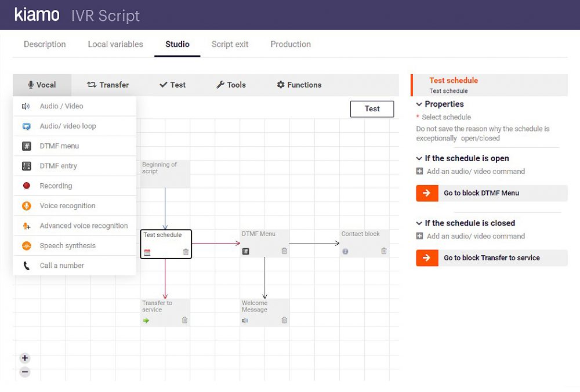Click the kiamo logo
The image size is (580, 392).
(x=37, y=15)
